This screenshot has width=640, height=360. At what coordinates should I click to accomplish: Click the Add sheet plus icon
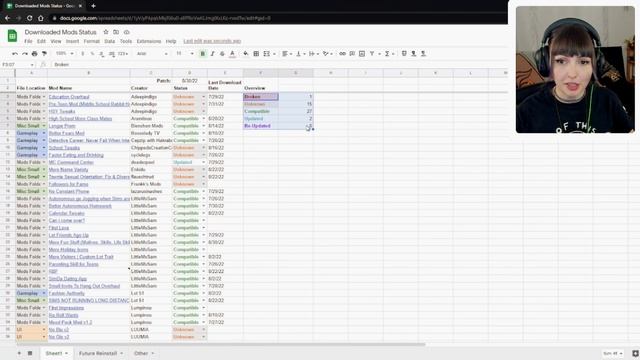[19, 353]
